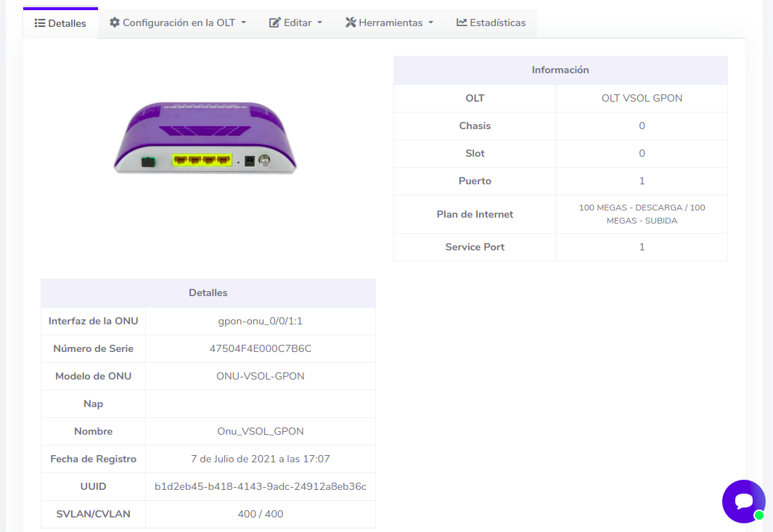Image resolution: width=773 pixels, height=532 pixels.
Task: Click the OLT VSOL GPON value
Action: (642, 98)
